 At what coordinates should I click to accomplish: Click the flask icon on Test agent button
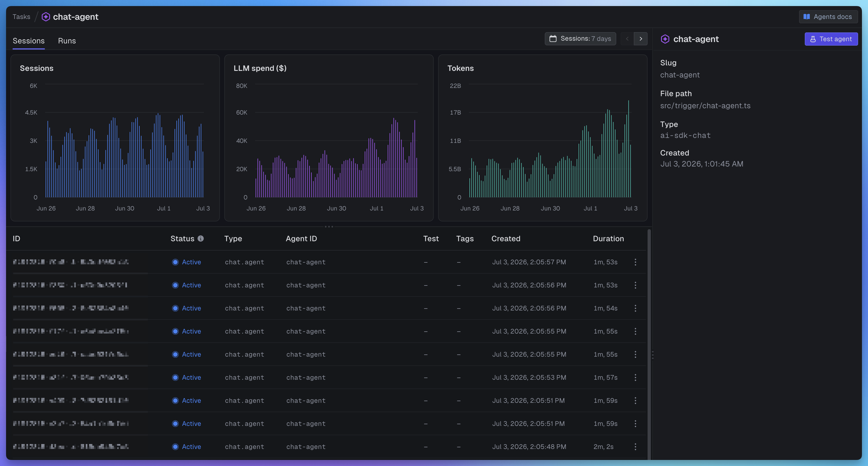coord(813,39)
